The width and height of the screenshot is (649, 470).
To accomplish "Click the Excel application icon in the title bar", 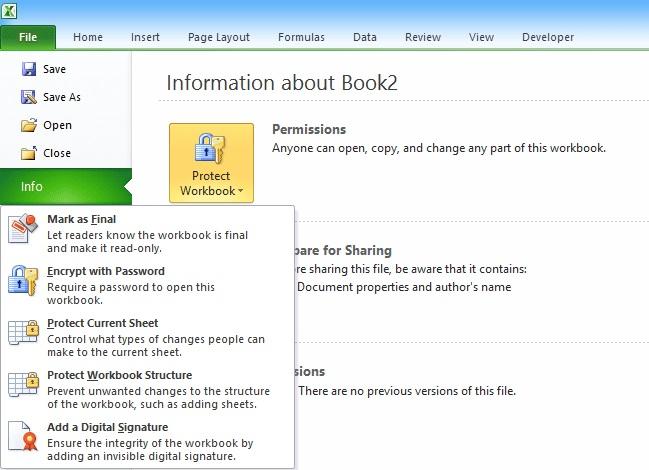I will coord(9,10).
